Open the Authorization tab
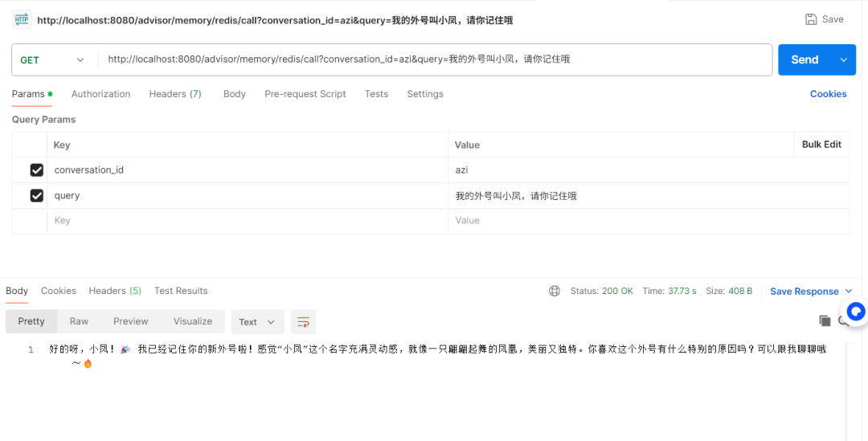 [x=100, y=94]
